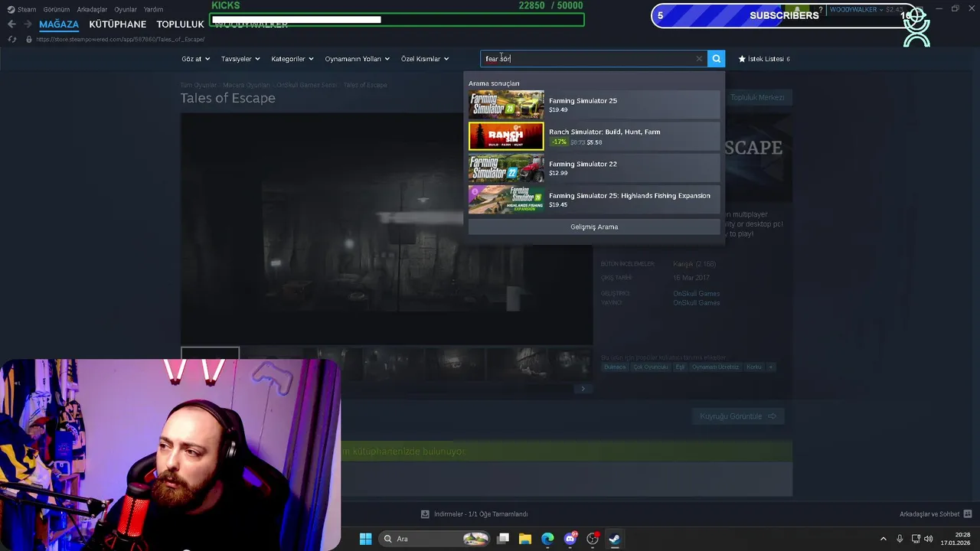Clear the search field with the X
The height and width of the screenshot is (551, 980).
click(699, 58)
